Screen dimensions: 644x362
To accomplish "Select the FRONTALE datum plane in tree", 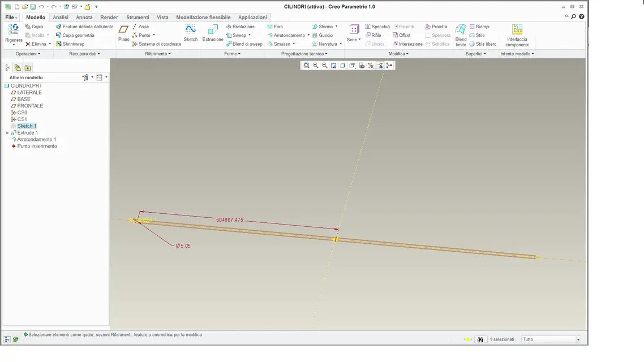I will tap(30, 106).
